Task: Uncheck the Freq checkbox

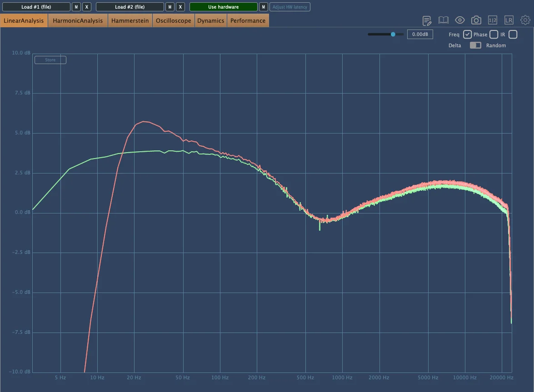Action: click(467, 35)
